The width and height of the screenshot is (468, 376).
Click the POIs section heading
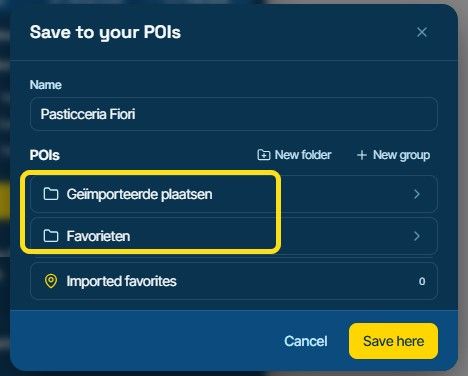45,155
